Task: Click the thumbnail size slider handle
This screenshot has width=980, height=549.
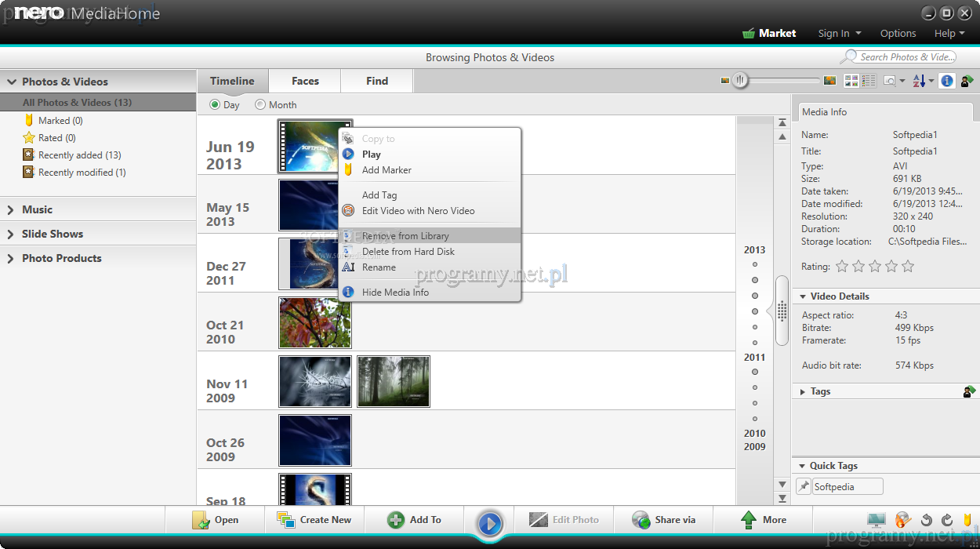Action: (x=739, y=81)
